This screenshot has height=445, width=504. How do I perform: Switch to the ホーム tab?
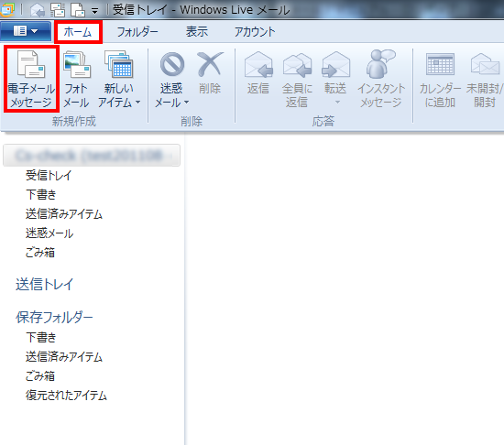78,32
